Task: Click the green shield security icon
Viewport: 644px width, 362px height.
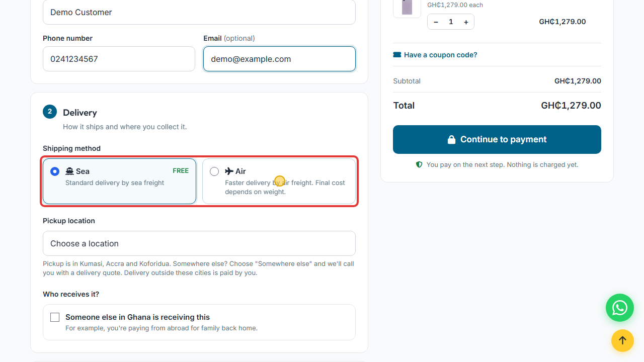Action: pyautogui.click(x=419, y=165)
